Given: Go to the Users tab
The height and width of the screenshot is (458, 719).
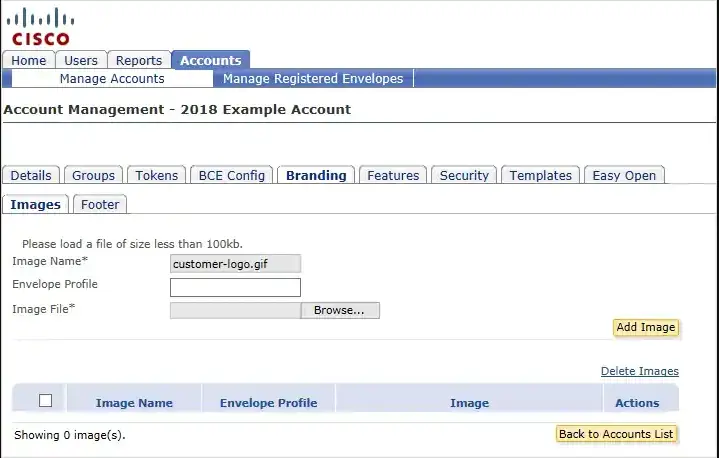Looking at the screenshot, I should (81, 61).
